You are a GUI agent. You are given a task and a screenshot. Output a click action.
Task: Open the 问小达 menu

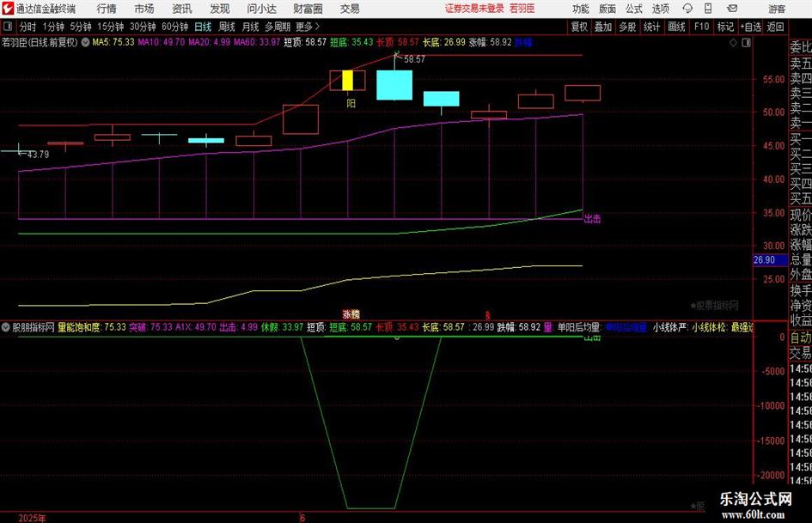261,9
